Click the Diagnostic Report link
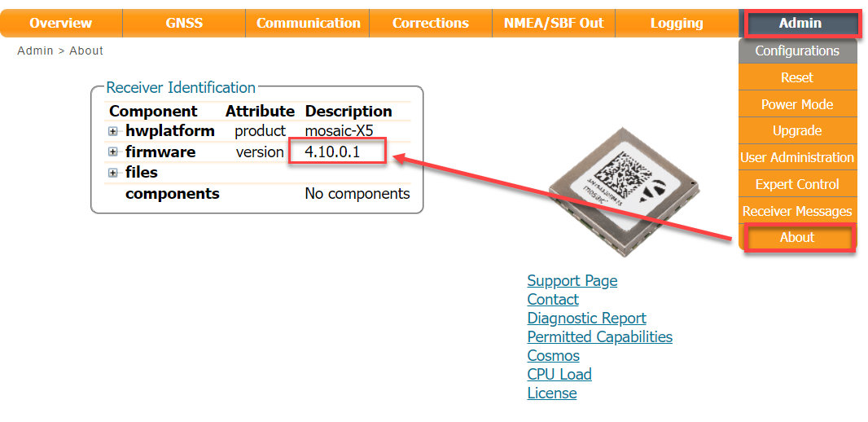Viewport: 868px width, 422px height. point(586,319)
